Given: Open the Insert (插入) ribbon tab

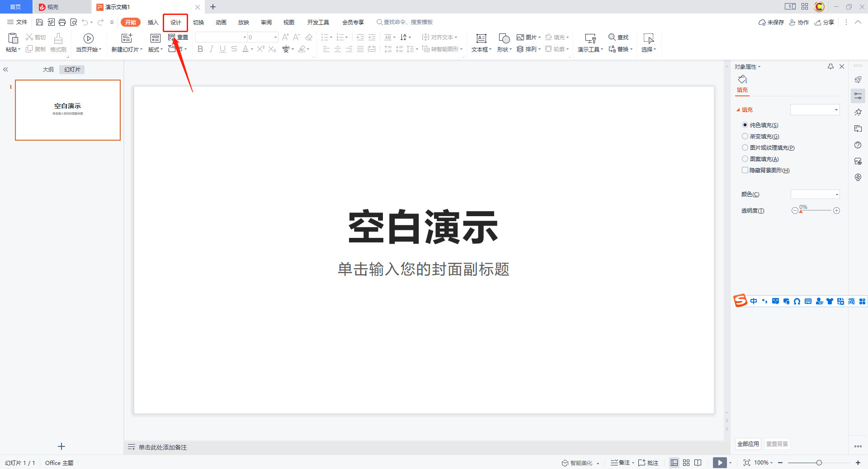Looking at the screenshot, I should point(153,22).
